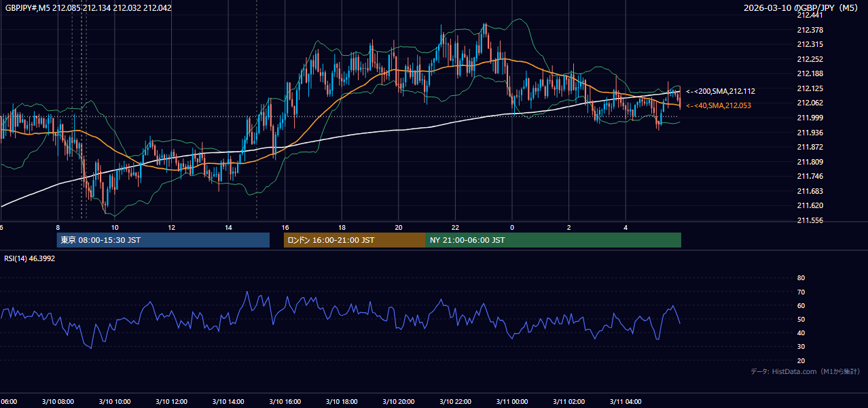Click RSI scale level 50
The image size is (868, 408).
(x=801, y=319)
